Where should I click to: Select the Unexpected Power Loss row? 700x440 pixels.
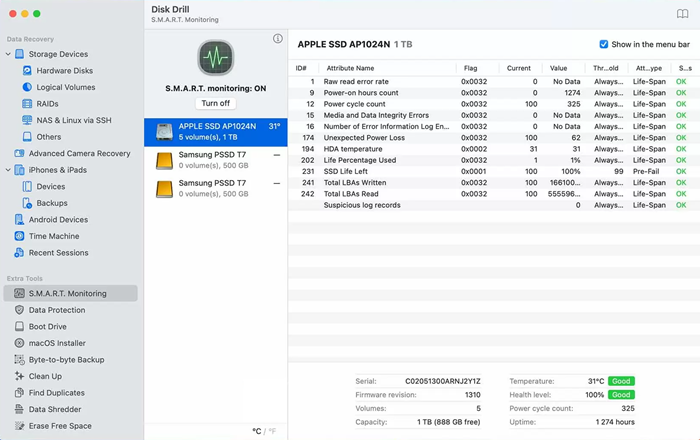[x=494, y=138]
